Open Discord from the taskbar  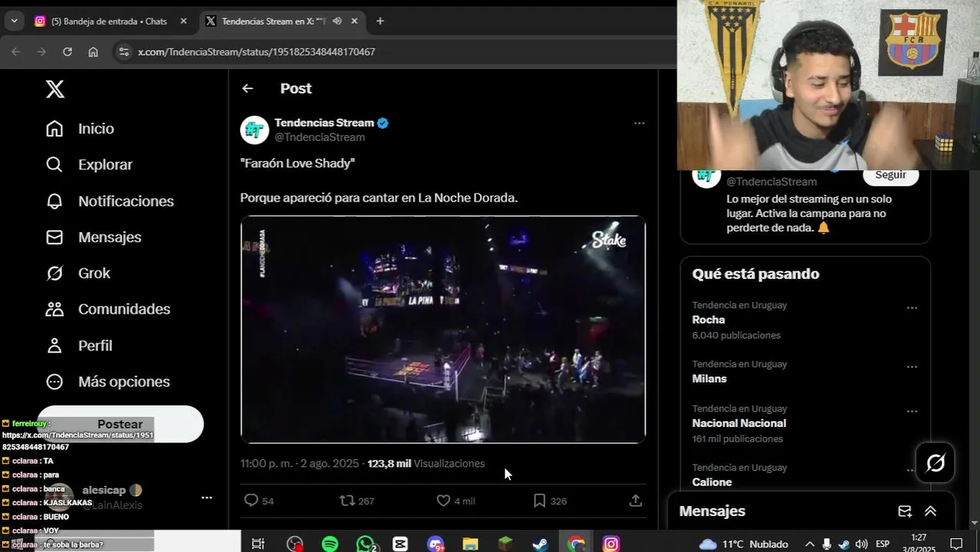click(436, 544)
